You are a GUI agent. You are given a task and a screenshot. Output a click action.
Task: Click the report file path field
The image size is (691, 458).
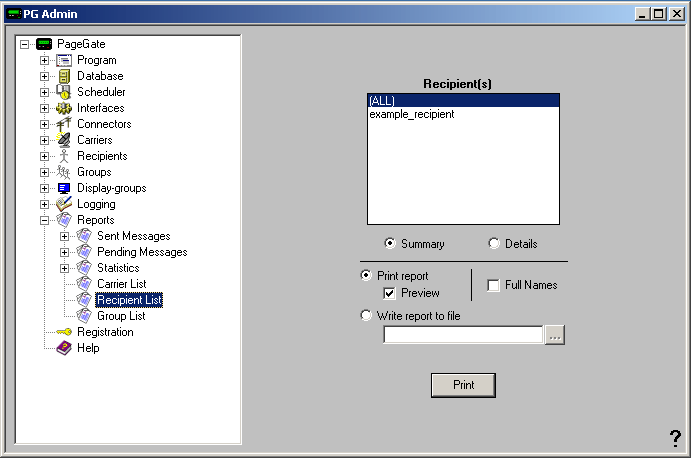pos(463,335)
